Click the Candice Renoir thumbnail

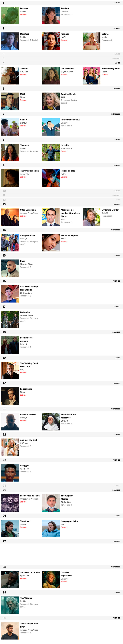[x=51, y=101]
